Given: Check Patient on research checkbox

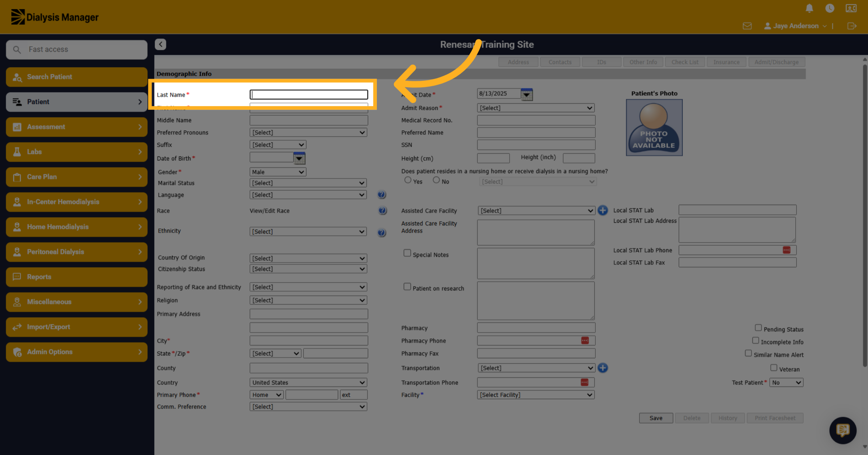Looking at the screenshot, I should pos(407,287).
